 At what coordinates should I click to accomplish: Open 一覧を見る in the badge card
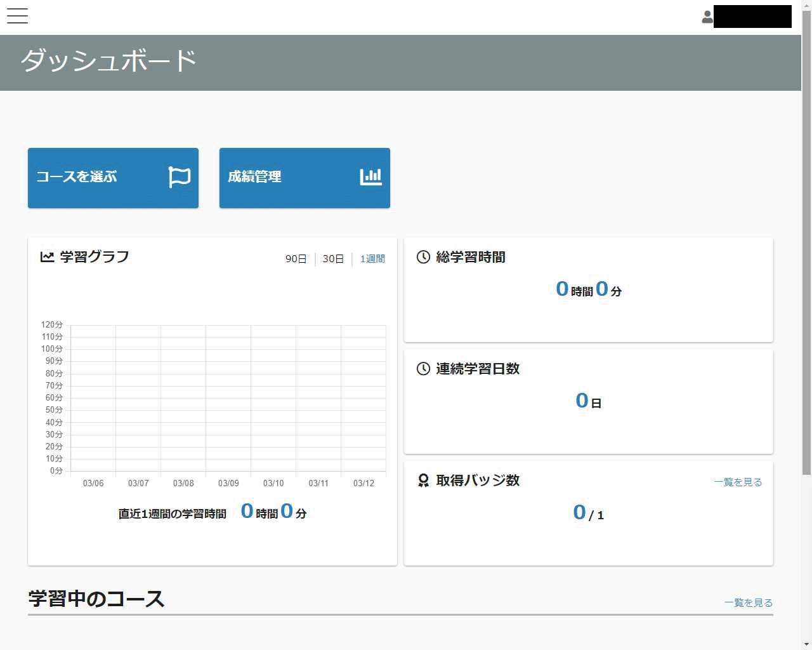click(x=738, y=482)
